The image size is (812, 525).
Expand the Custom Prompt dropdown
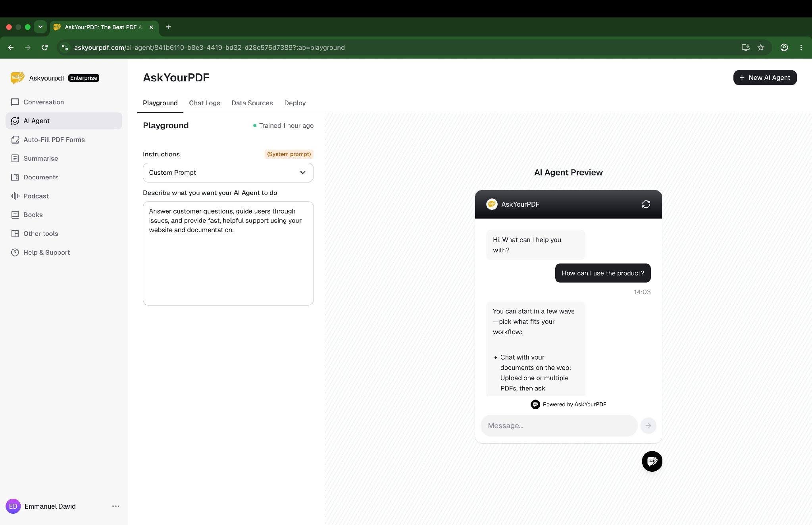[228, 173]
